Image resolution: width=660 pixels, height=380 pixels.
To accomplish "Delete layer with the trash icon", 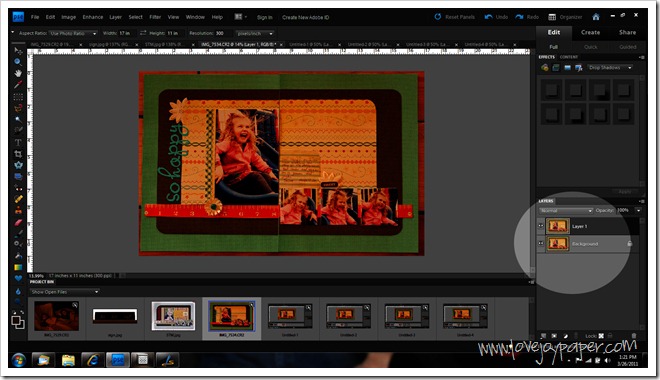I will click(x=633, y=336).
